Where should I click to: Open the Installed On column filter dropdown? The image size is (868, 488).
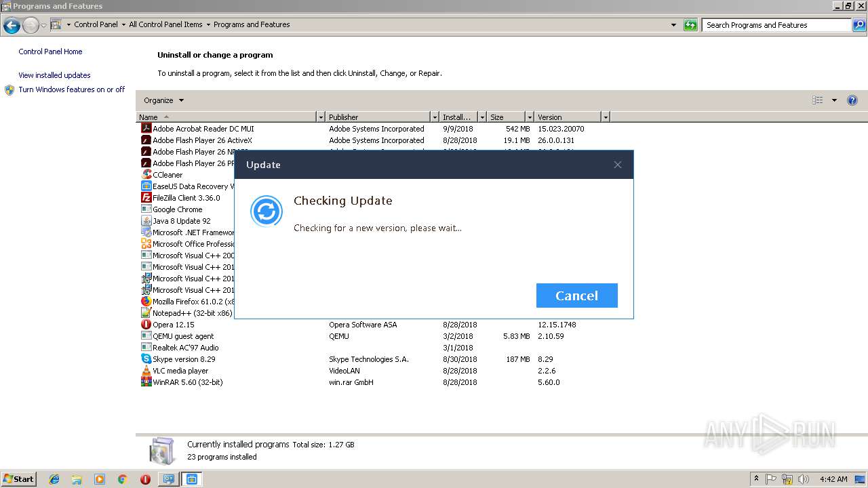[x=482, y=117]
